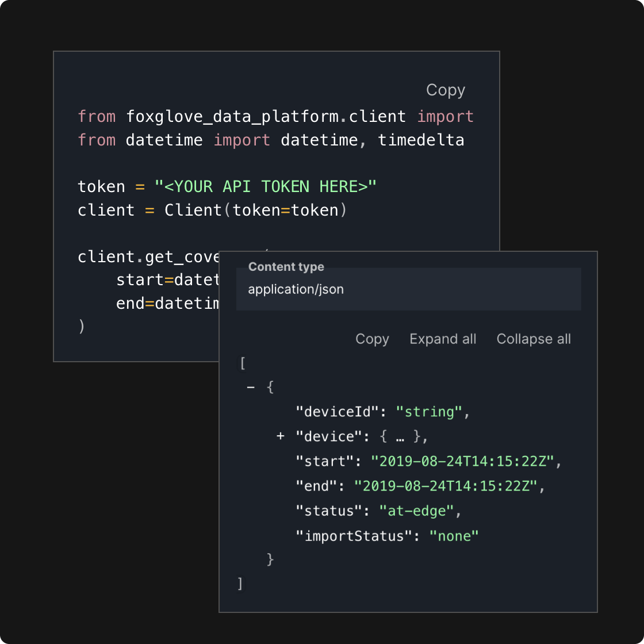Click the opening bracket of the JSON array

(241, 363)
